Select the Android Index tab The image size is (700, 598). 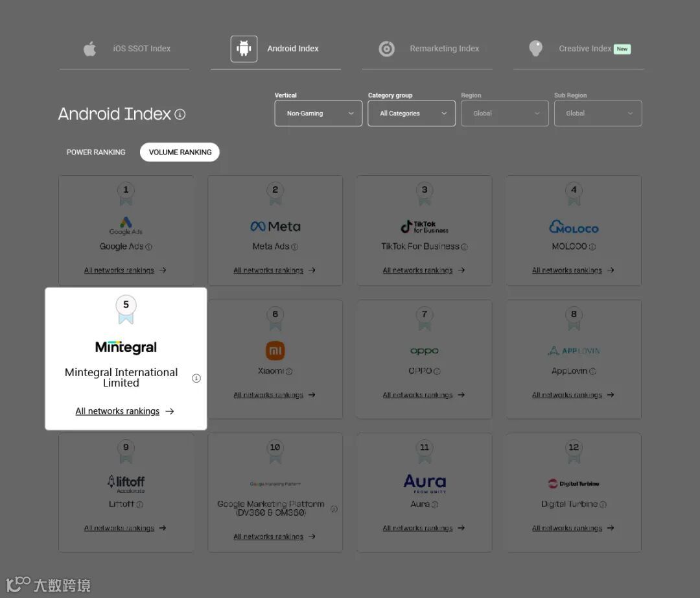tap(275, 49)
